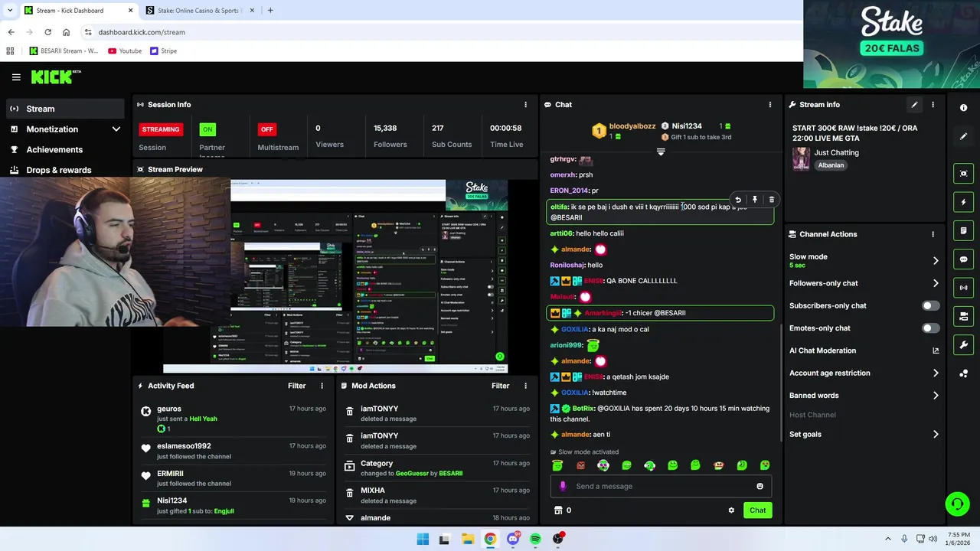Click the pencil icon in right sidebar
The height and width of the screenshot is (551, 980).
click(964, 136)
